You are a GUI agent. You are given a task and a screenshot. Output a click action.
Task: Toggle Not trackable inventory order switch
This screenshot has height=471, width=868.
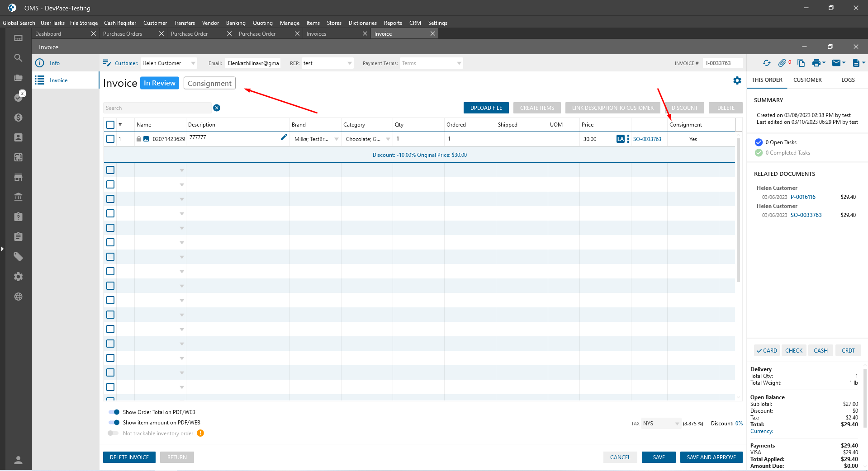(113, 433)
